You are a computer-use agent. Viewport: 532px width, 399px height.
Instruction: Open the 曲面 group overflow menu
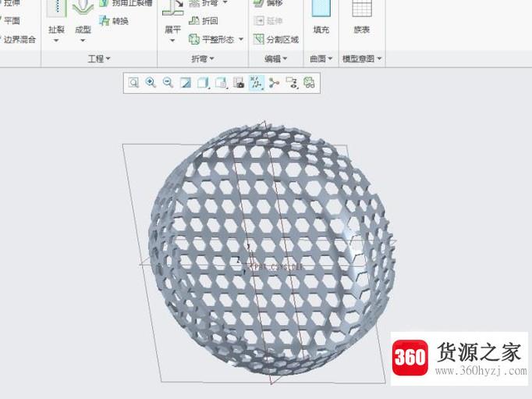click(321, 59)
